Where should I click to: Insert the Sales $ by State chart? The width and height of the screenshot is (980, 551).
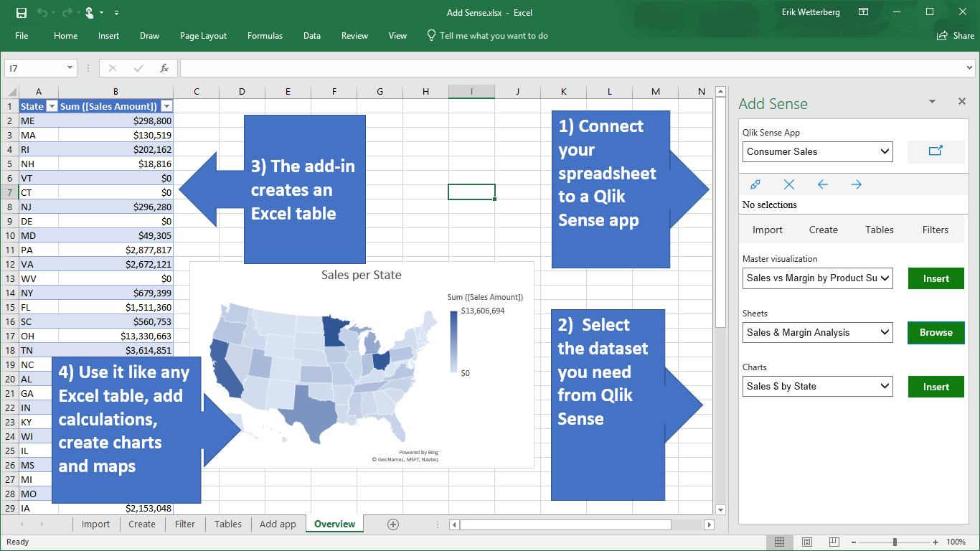click(936, 387)
